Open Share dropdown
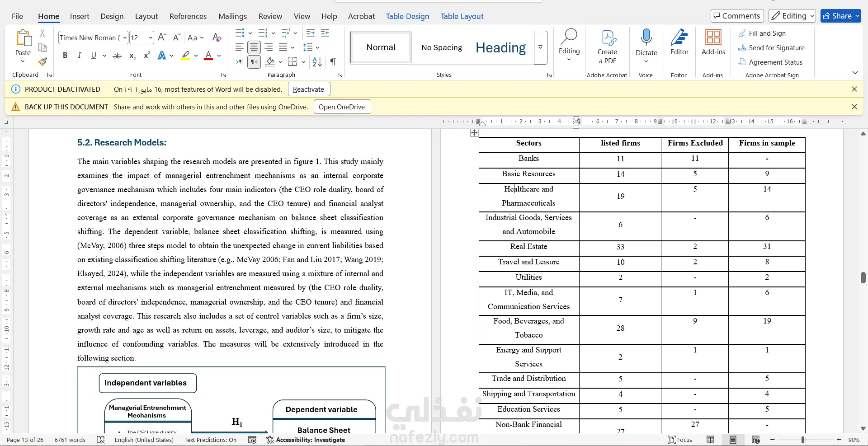The image size is (868, 446). coord(857,16)
